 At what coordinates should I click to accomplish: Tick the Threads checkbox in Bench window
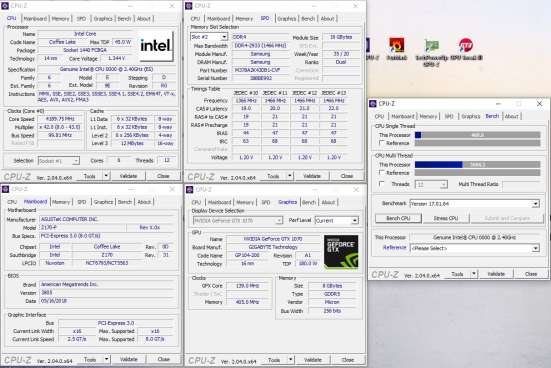[382, 184]
